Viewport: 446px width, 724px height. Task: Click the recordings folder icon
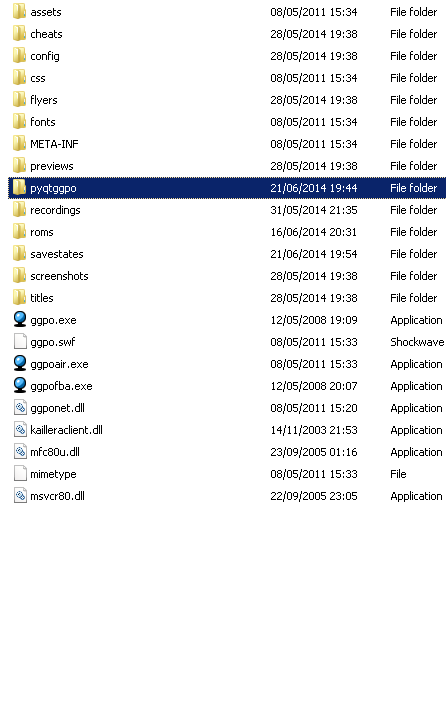pos(19,210)
